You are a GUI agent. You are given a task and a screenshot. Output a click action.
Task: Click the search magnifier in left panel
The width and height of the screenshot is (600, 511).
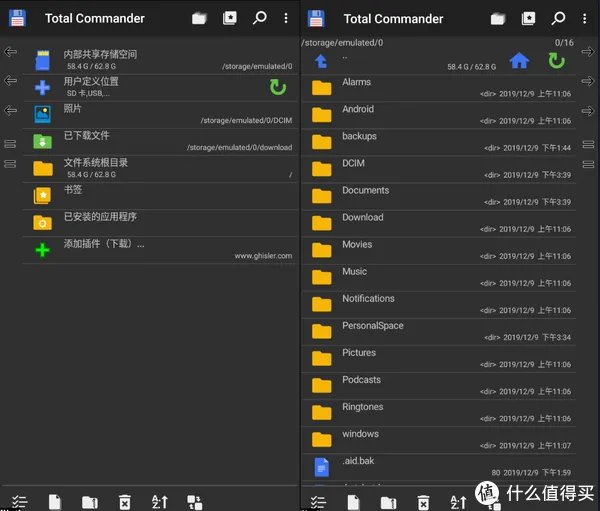click(259, 18)
